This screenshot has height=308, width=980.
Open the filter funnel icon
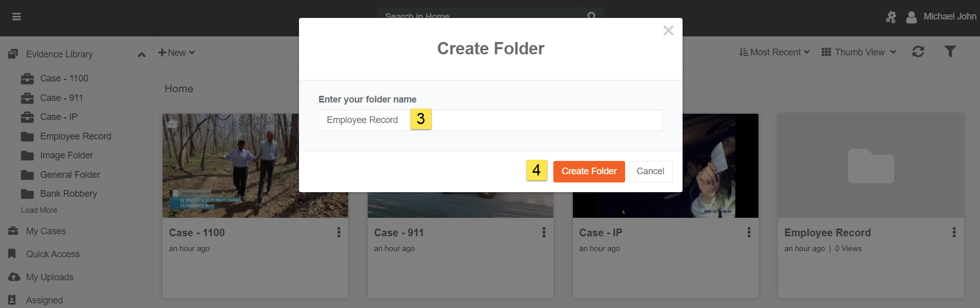(950, 52)
